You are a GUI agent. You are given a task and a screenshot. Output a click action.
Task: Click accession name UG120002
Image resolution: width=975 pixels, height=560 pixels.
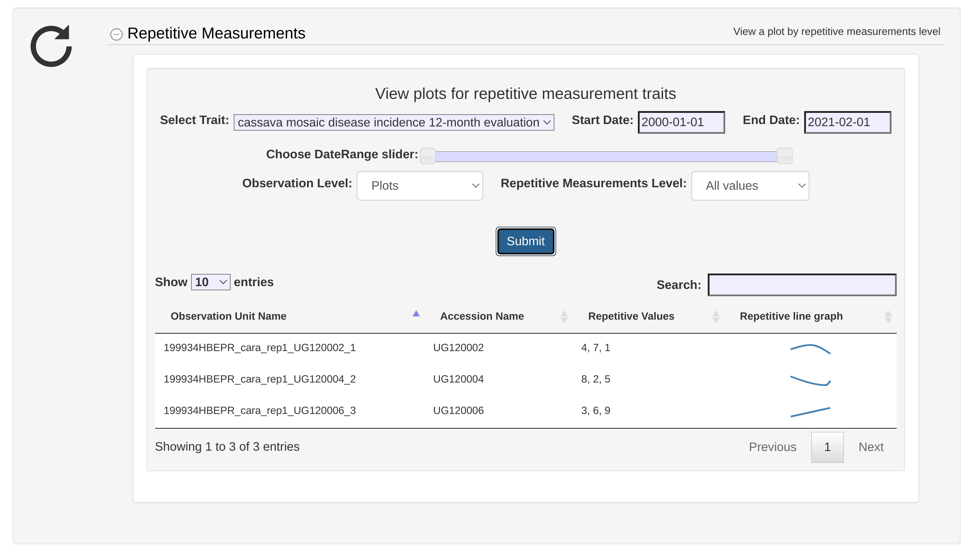[x=458, y=348]
